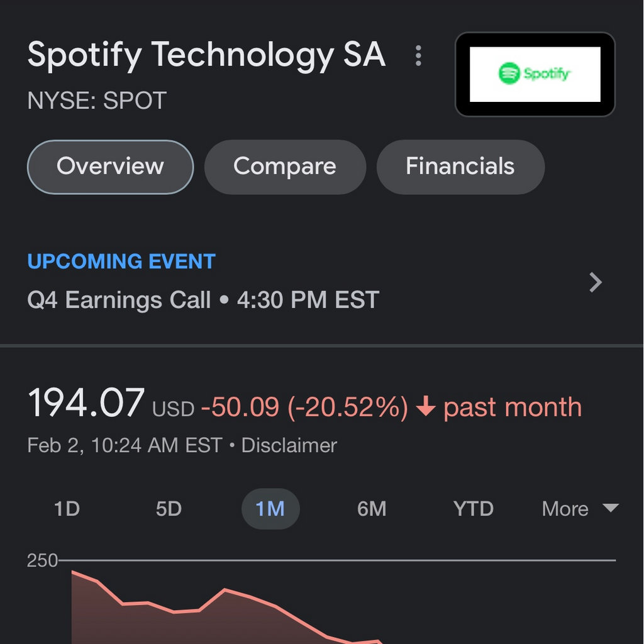The width and height of the screenshot is (644, 644).
Task: Choose the 1M chart range
Action: [x=270, y=509]
